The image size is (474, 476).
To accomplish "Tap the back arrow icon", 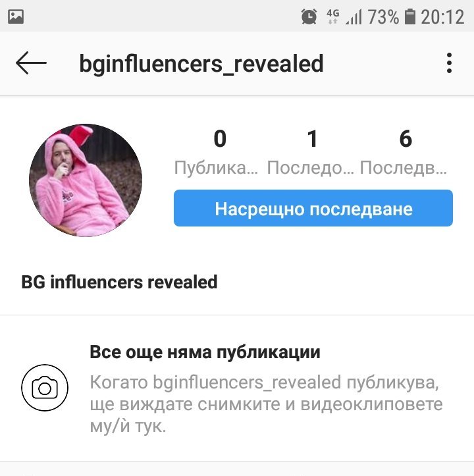I will (31, 63).
